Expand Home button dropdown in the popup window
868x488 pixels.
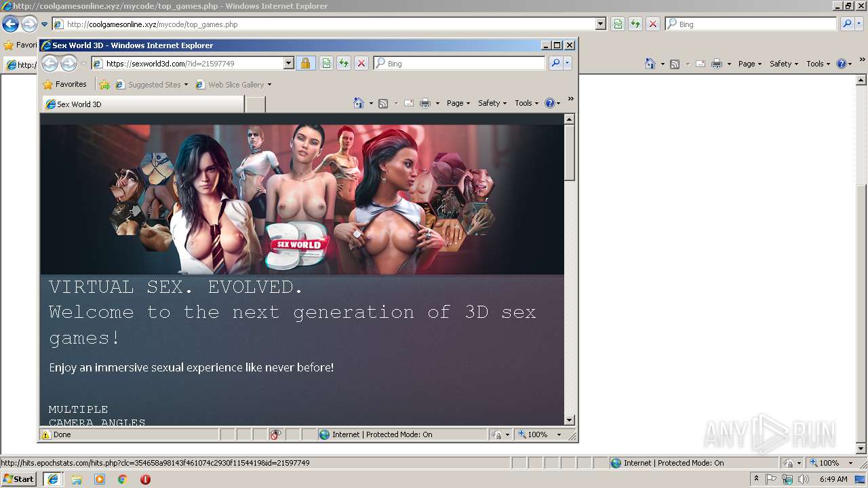[x=371, y=104]
